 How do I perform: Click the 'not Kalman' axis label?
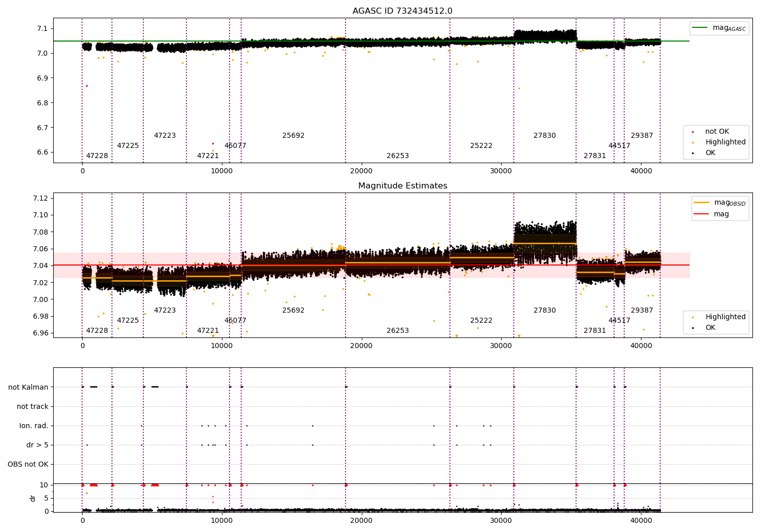(x=28, y=387)
